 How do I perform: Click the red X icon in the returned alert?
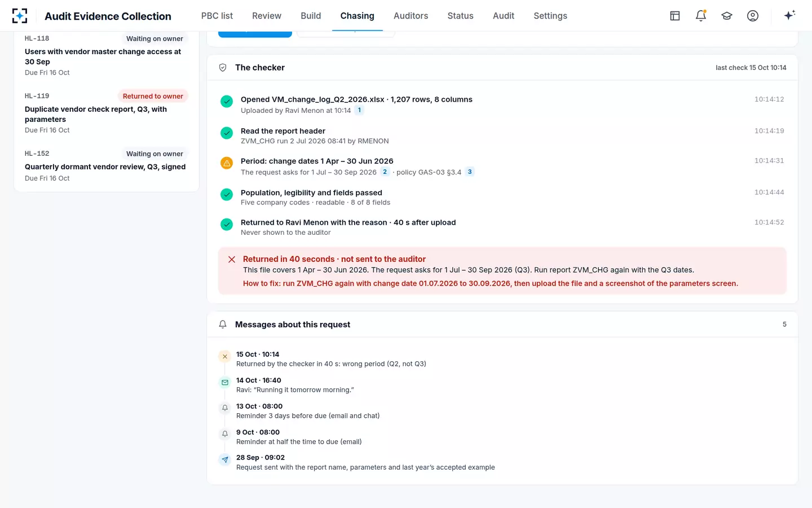(232, 260)
